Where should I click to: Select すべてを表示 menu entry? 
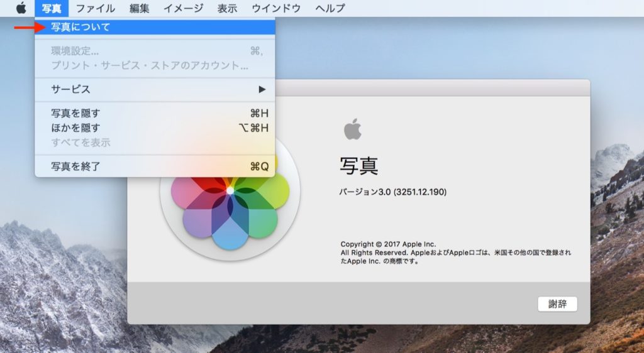(x=155, y=143)
